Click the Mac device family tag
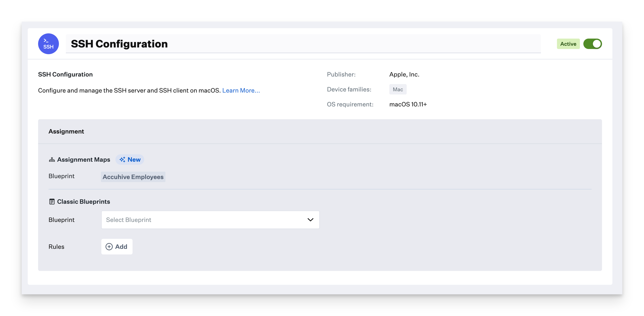 [x=398, y=89]
